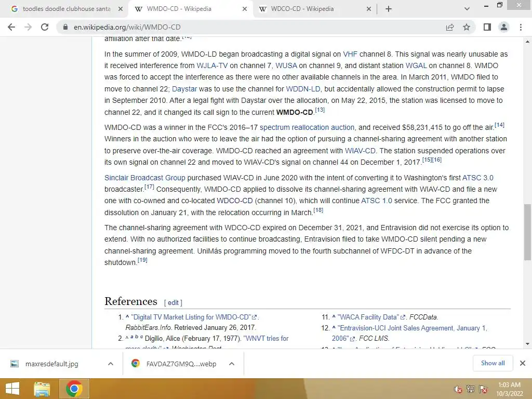Open downloaded FAVDAZ7GM9Q webp file
Viewport: 532px width, 399px height.
tap(181, 364)
